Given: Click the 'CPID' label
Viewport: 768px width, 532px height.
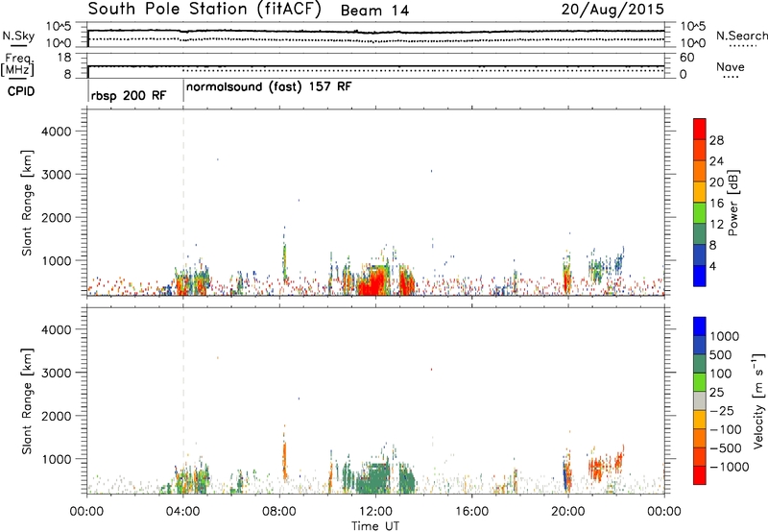Looking at the screenshot, I should pos(21,91).
